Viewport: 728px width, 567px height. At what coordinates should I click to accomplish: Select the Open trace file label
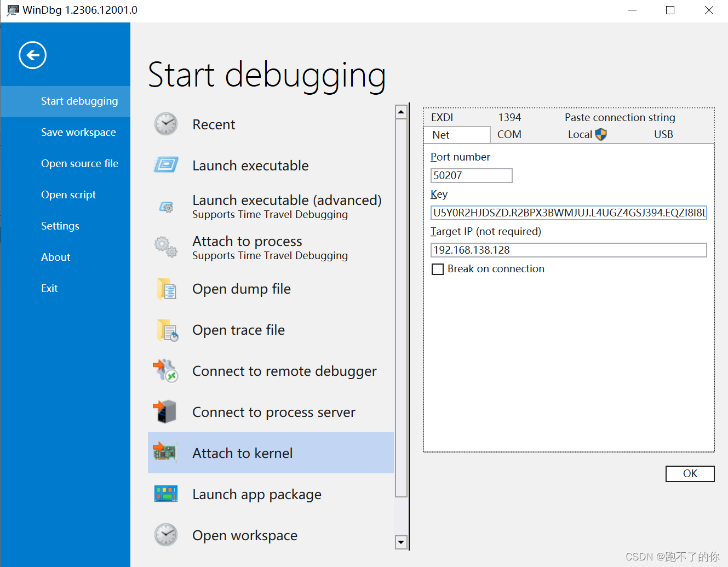click(x=238, y=330)
